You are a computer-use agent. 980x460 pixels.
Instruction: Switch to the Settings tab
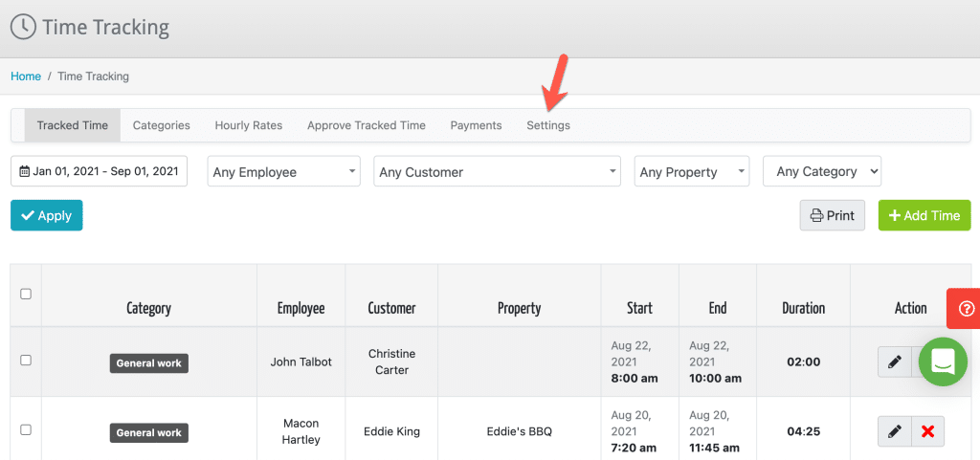point(548,125)
